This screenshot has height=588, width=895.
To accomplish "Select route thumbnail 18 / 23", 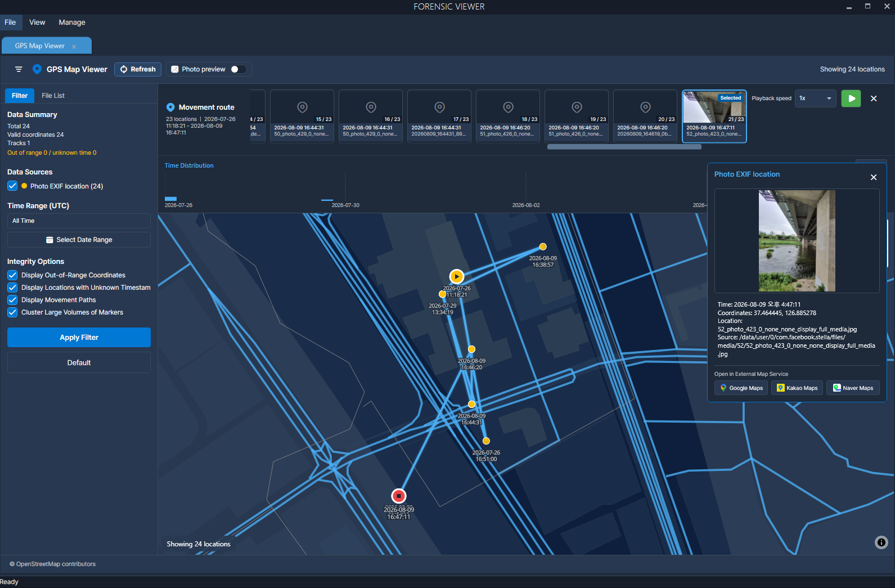I will (x=508, y=116).
